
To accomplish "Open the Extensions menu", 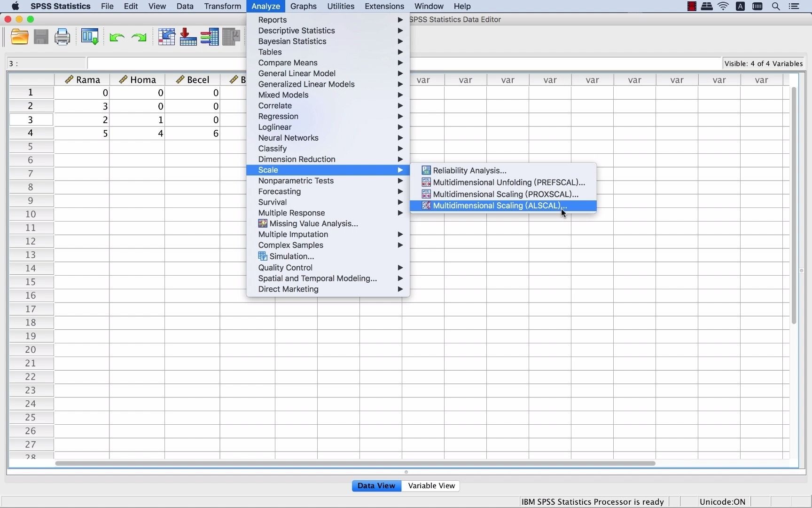I will point(384,6).
